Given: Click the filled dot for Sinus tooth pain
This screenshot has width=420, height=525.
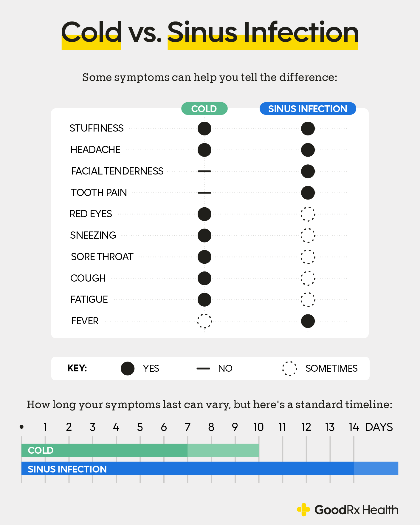Looking at the screenshot, I should coord(308,193).
